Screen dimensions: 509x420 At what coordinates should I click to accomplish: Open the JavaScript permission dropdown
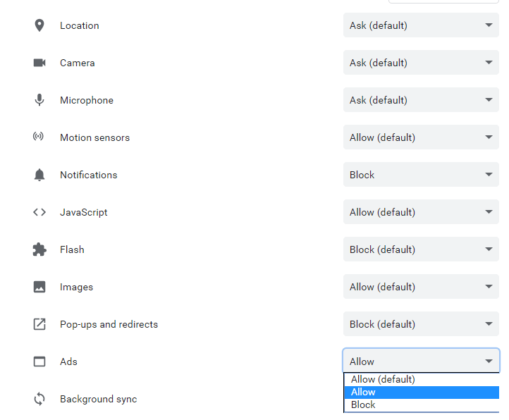(421, 212)
